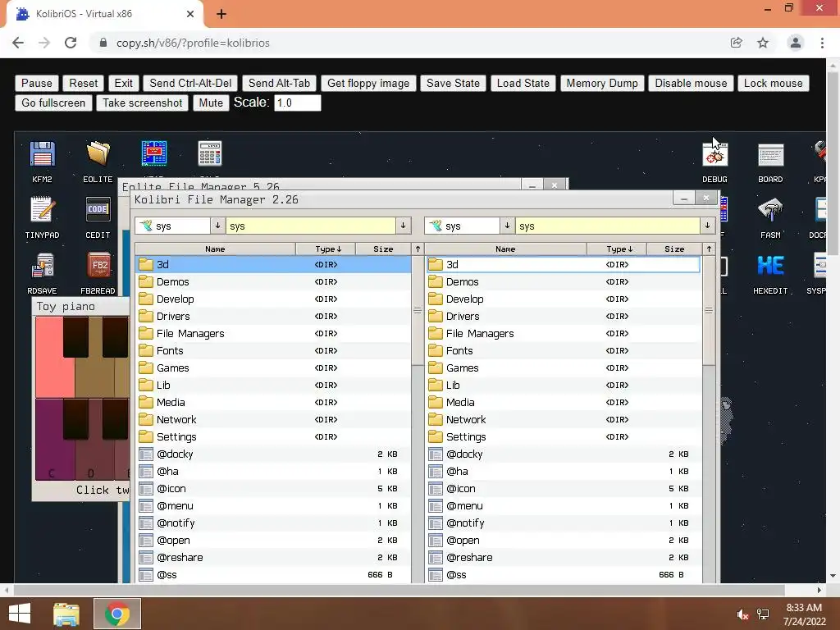Open the RDSAVE desktop icon
The height and width of the screenshot is (630, 840).
click(42, 272)
